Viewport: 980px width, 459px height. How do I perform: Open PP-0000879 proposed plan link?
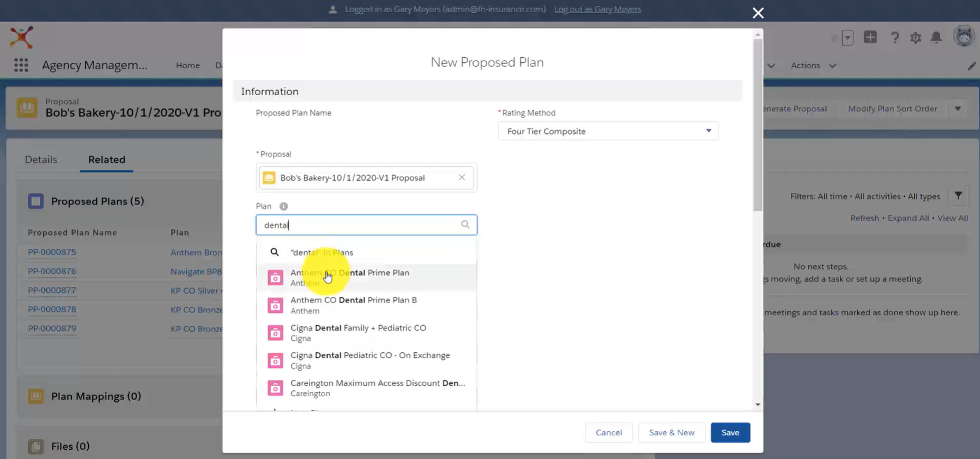52,328
